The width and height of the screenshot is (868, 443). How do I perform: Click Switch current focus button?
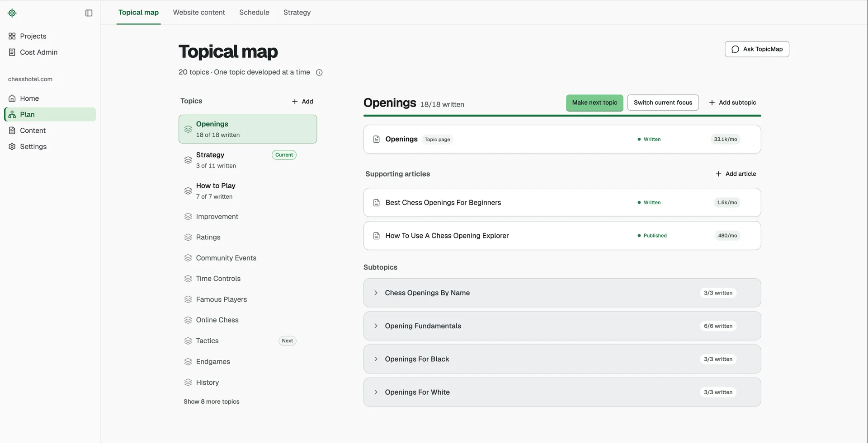(x=663, y=103)
